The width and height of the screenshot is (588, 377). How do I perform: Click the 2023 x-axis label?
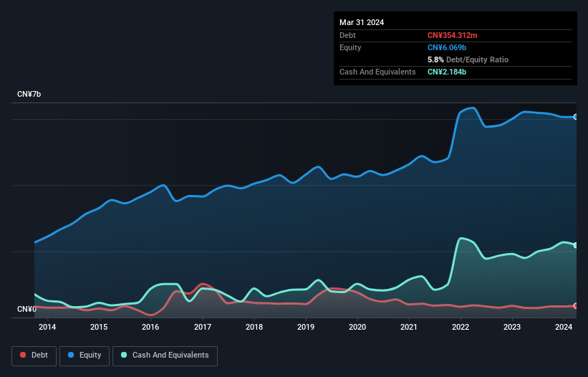pos(512,327)
